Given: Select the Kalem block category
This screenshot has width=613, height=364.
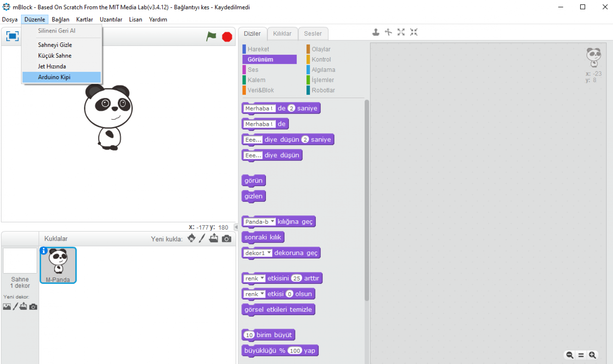Looking at the screenshot, I should click(x=269, y=80).
